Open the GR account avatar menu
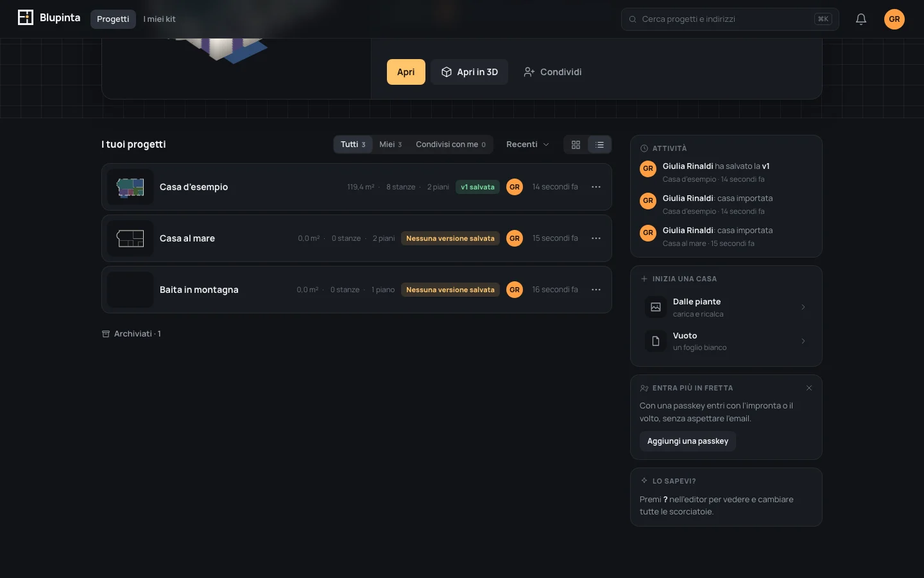 coord(894,19)
